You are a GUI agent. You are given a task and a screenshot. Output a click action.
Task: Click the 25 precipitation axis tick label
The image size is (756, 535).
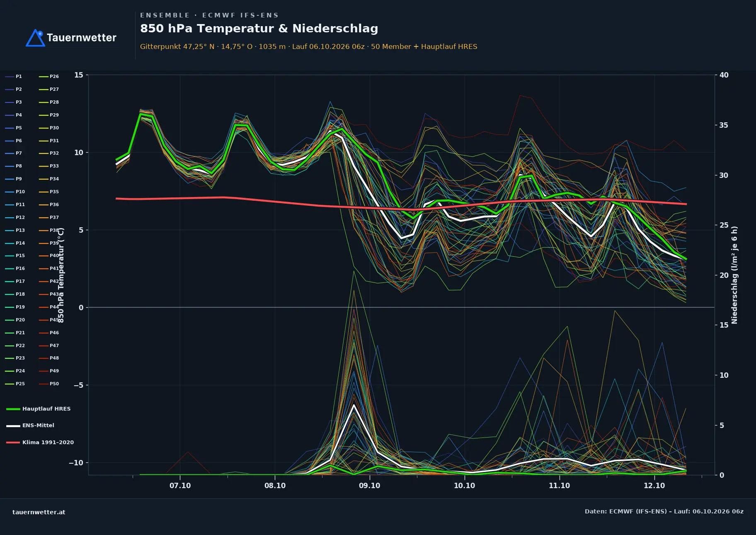pos(724,225)
